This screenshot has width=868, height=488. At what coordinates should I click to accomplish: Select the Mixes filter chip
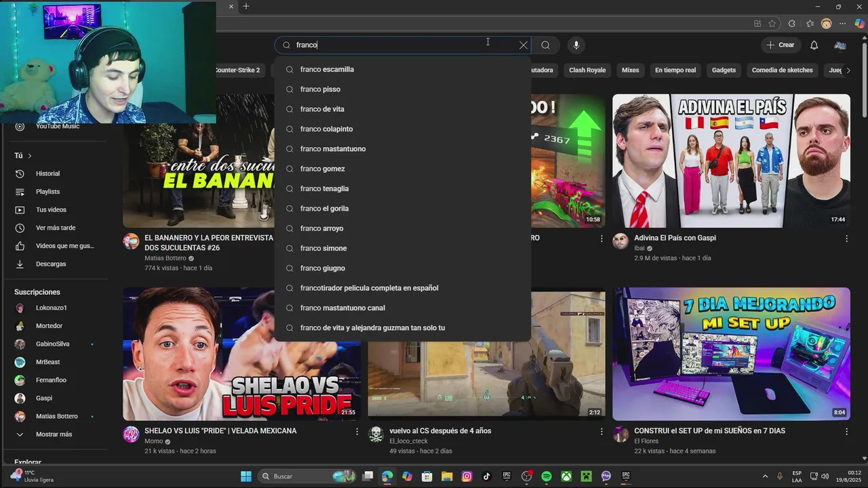631,70
